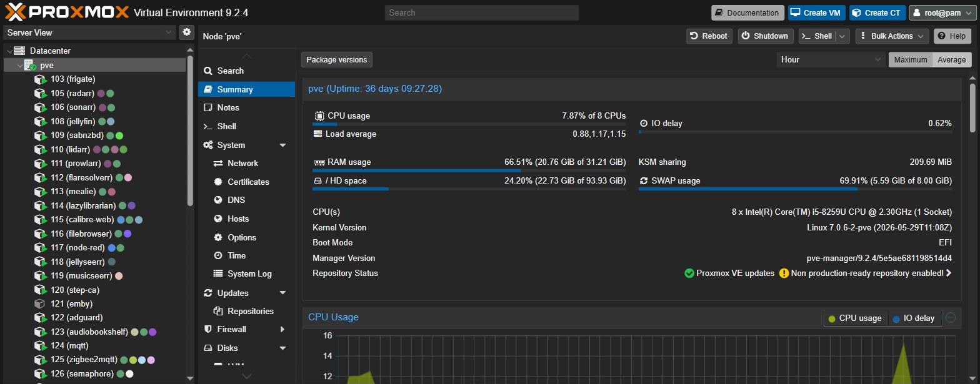The width and height of the screenshot is (980, 384).
Task: Collapse the System menu section
Action: (282, 145)
